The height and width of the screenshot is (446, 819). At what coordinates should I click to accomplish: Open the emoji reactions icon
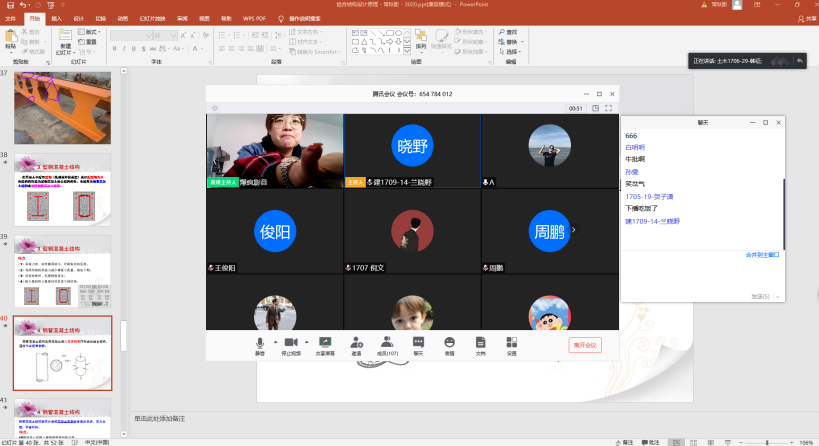pos(449,346)
